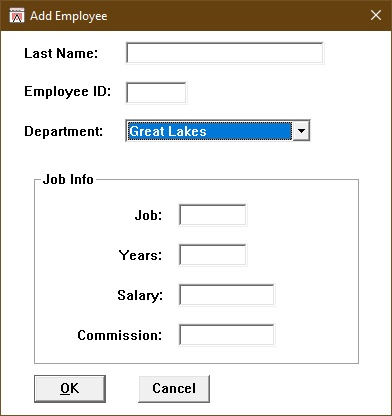Place the cursor in the Commission field
The image size is (392, 416).
[x=227, y=335]
